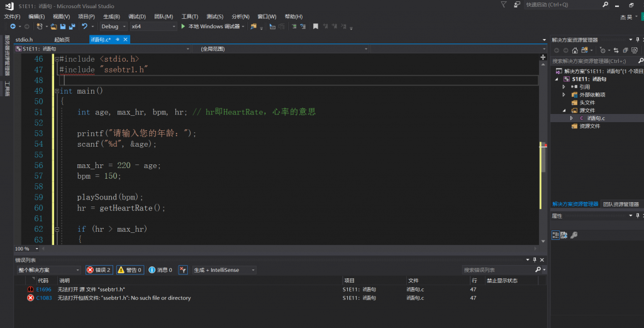Click the Switch Views icon in Solution Explorer

pos(584,50)
